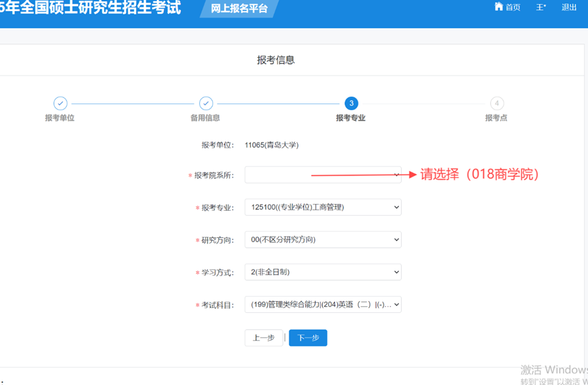Expand the 研究方向 dropdown
The height and width of the screenshot is (385, 588).
pos(323,239)
